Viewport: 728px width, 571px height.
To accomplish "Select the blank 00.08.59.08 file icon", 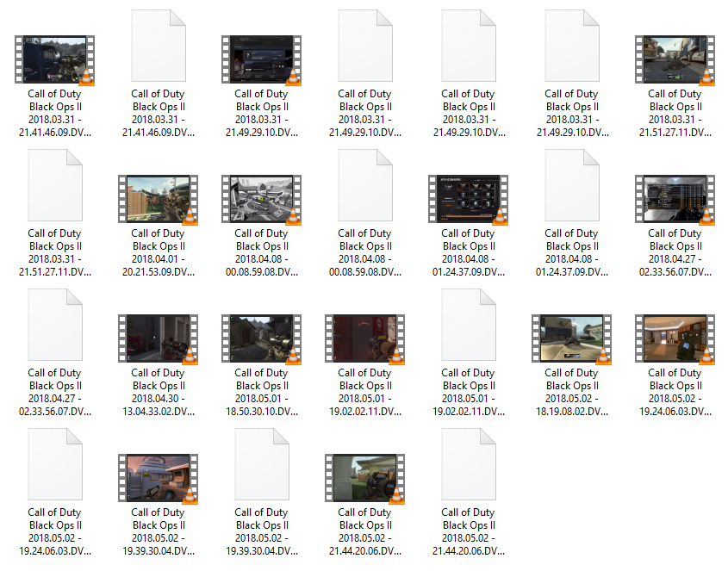I will pos(365,185).
